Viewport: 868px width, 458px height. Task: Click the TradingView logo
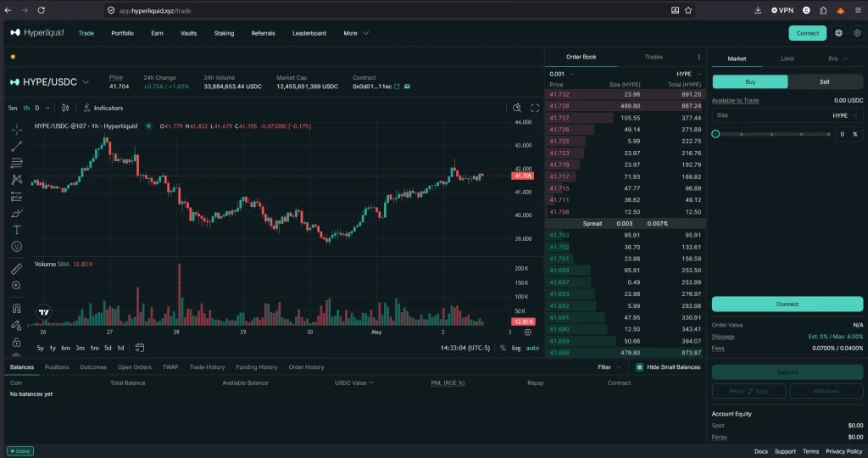pyautogui.click(x=44, y=312)
